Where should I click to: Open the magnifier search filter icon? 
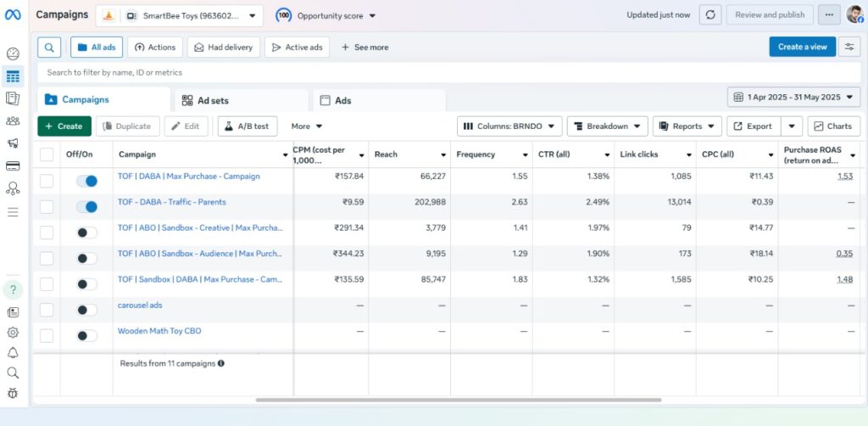point(49,48)
